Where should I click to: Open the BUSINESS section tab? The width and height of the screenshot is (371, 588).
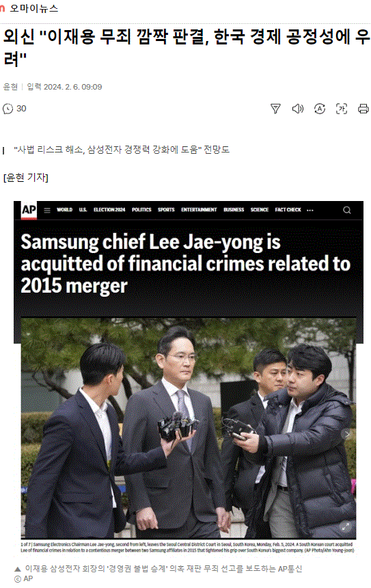[234, 210]
